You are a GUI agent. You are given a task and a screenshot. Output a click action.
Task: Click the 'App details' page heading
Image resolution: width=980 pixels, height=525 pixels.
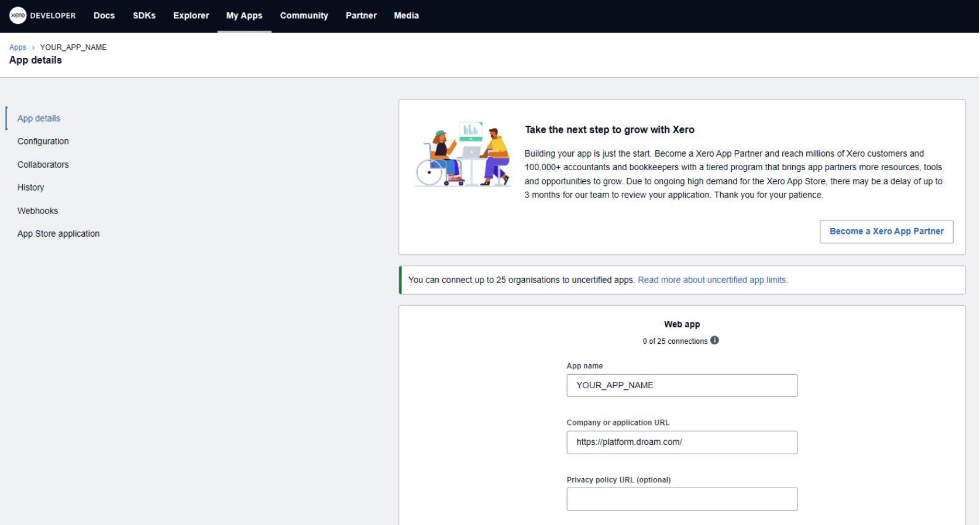pos(36,60)
